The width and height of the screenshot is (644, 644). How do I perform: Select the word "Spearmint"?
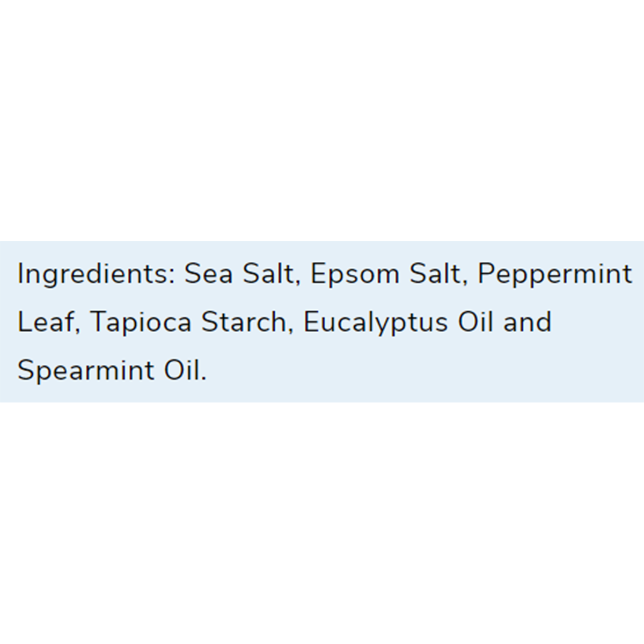(x=85, y=371)
